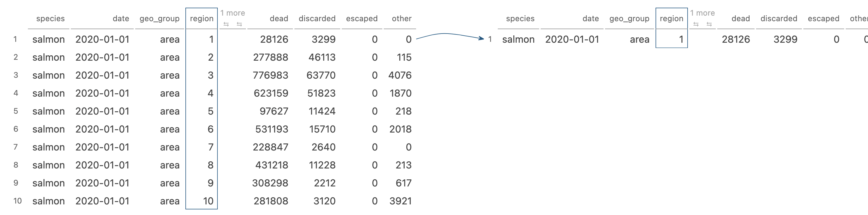This screenshot has width=868, height=215.
Task: Click the species header in left table
Action: [50, 19]
